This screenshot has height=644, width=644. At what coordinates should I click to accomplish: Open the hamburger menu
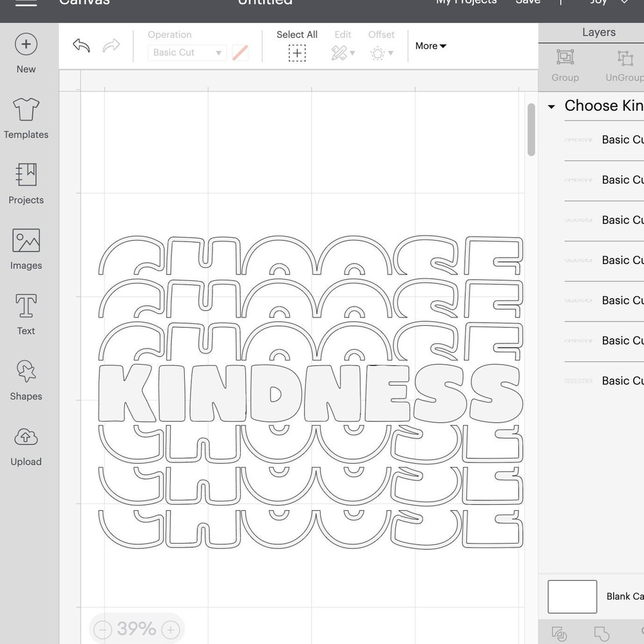24,3
